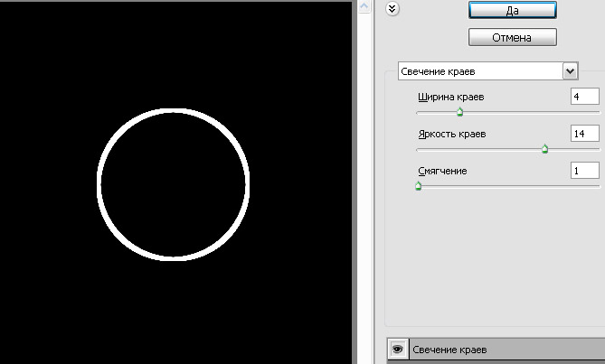Focus the Яркость краев value field
605x364 pixels.
click(584, 134)
